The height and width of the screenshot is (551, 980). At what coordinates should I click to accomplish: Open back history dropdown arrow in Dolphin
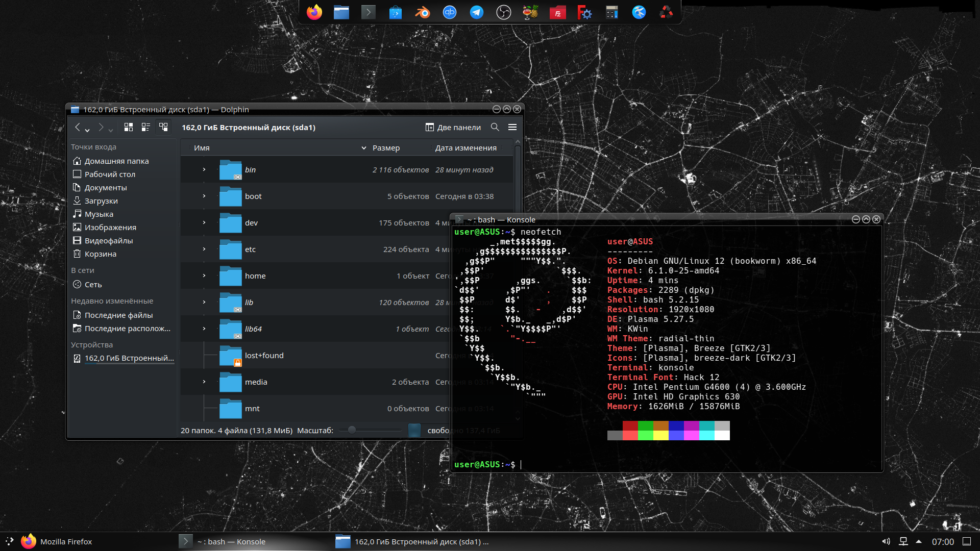(x=87, y=130)
